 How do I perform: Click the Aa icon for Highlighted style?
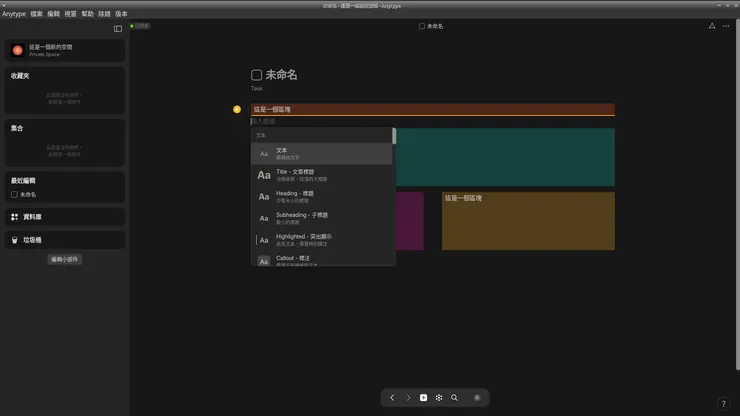(x=264, y=240)
